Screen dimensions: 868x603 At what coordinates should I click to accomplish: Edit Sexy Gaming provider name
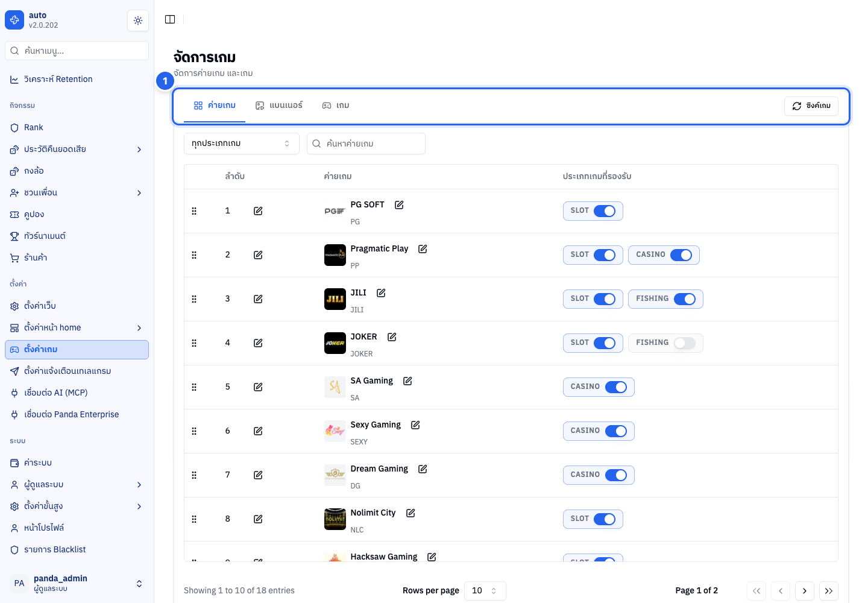415,425
